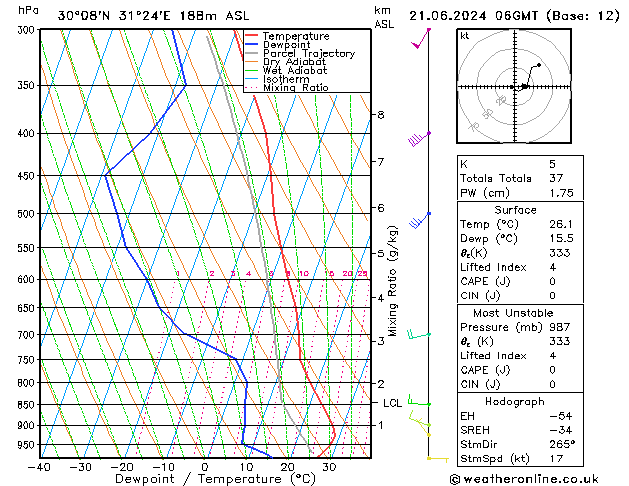Click the storm motion dot on hodograph
Viewport: 629px width, 486px height.
tap(525, 86)
